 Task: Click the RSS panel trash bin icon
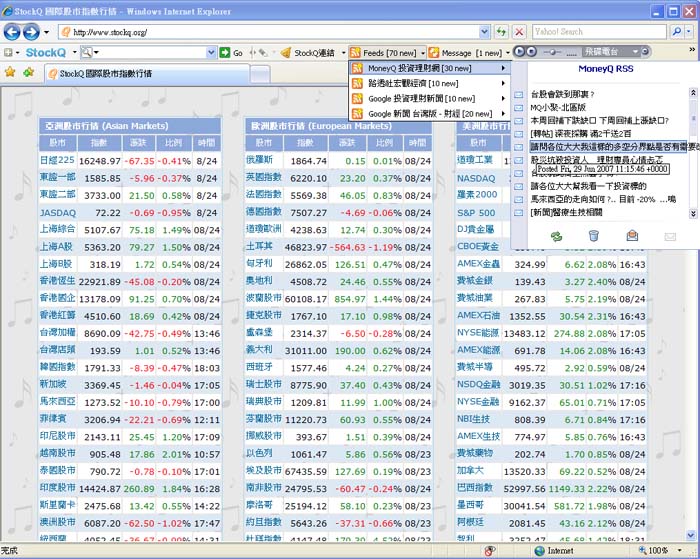pos(593,235)
